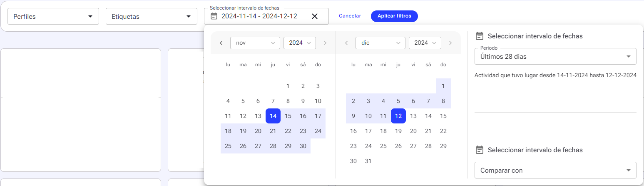Open the Periodo Últimos 28 días selector
644x186 pixels.
pyautogui.click(x=555, y=56)
